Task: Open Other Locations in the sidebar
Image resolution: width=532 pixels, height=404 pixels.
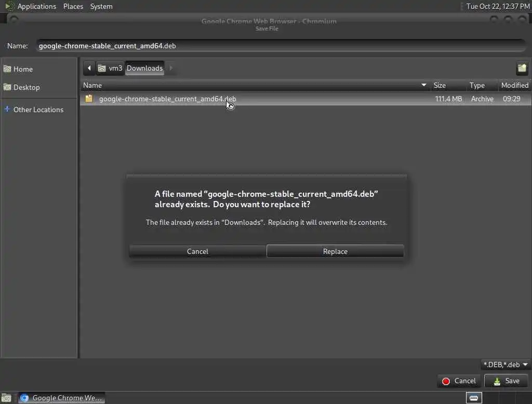Action: (39, 110)
